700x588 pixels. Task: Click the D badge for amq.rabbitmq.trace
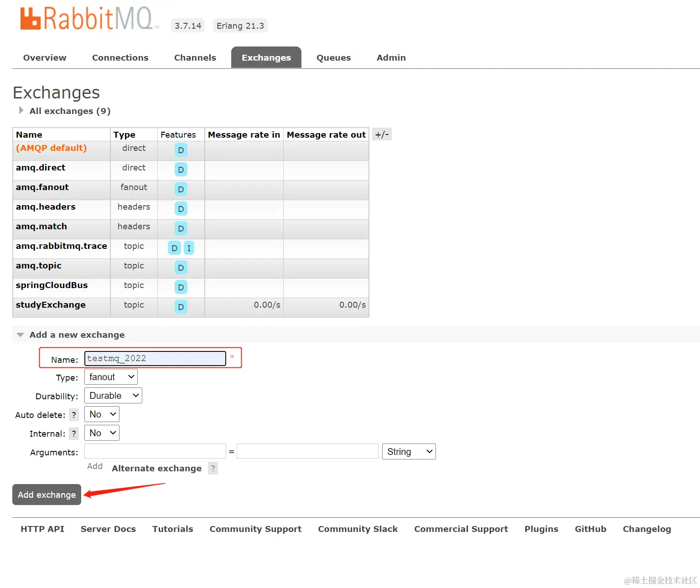tap(174, 248)
